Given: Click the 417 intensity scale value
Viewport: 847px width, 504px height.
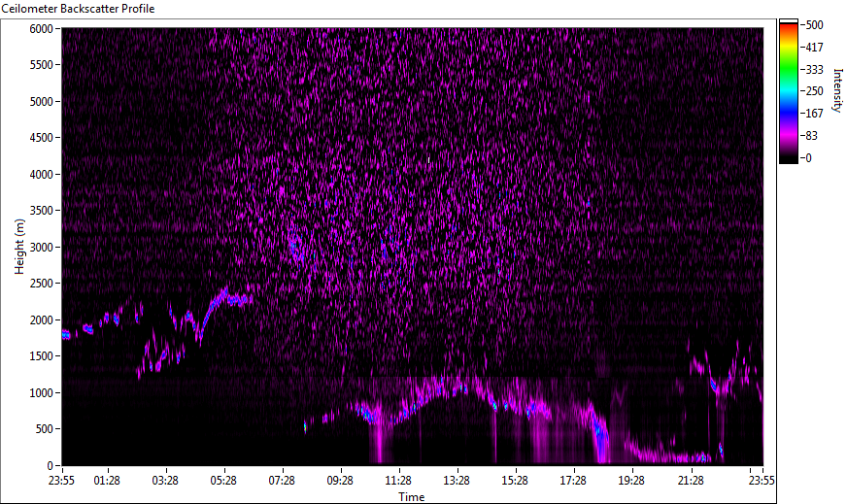Looking at the screenshot, I should (814, 47).
